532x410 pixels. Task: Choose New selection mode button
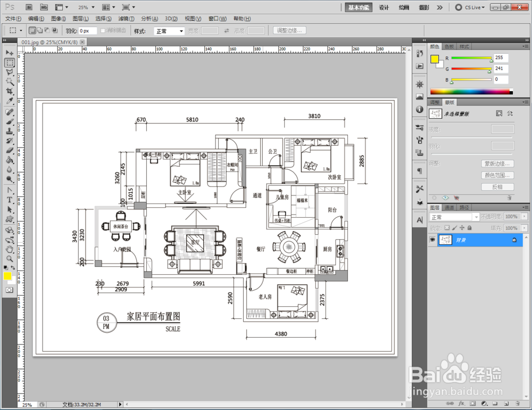pyautogui.click(x=32, y=30)
